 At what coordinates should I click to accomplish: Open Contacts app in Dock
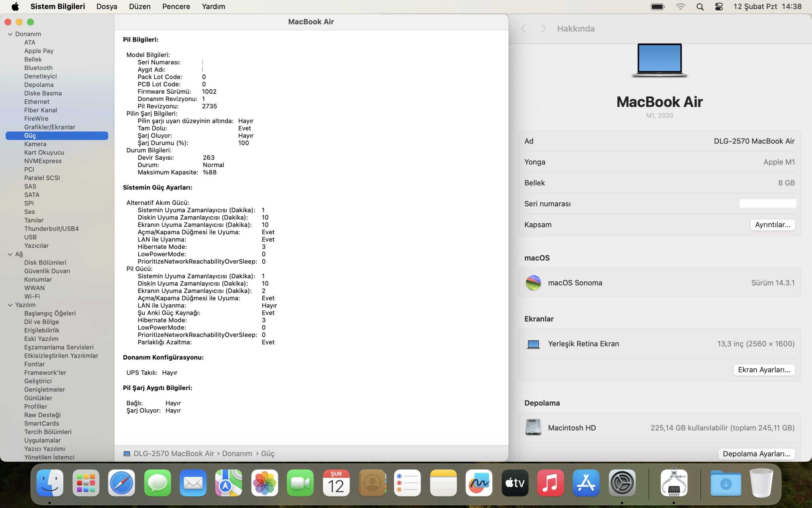(372, 483)
